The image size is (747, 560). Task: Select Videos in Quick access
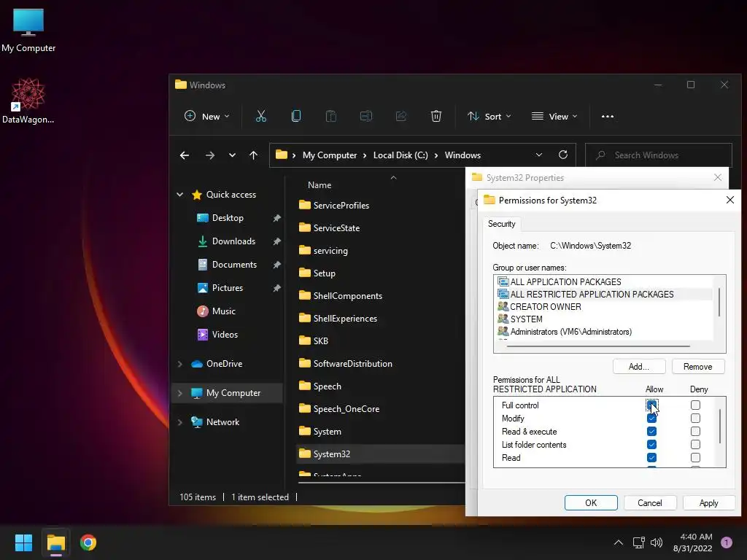click(x=225, y=334)
